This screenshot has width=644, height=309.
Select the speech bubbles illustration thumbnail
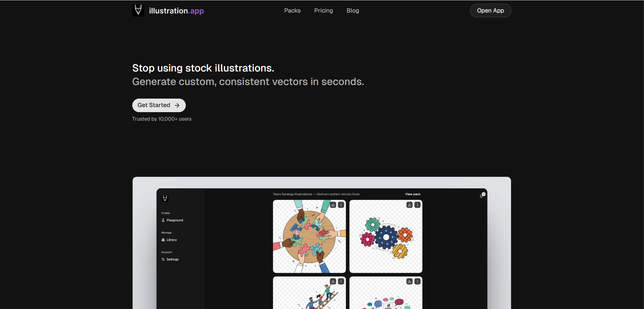point(386,293)
